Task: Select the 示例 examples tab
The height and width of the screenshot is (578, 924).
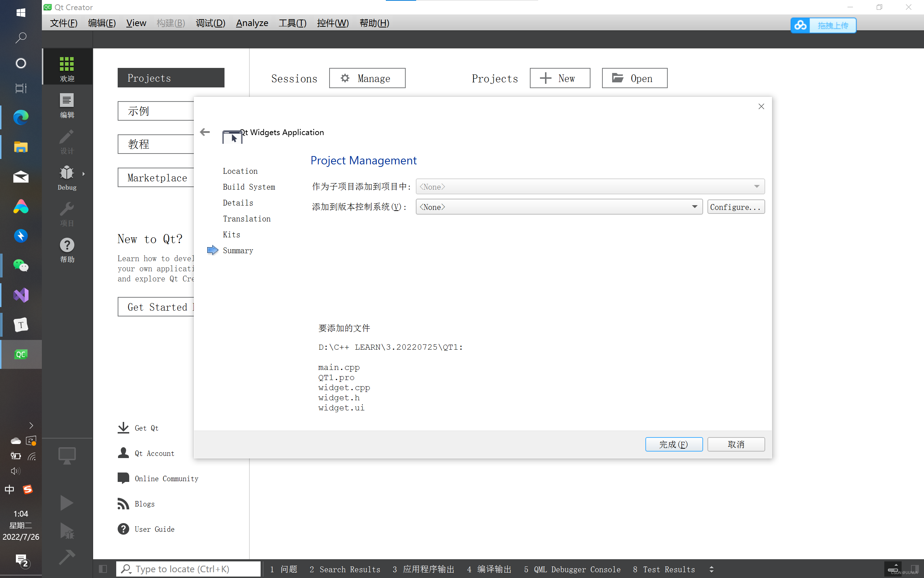Action: 156,111
